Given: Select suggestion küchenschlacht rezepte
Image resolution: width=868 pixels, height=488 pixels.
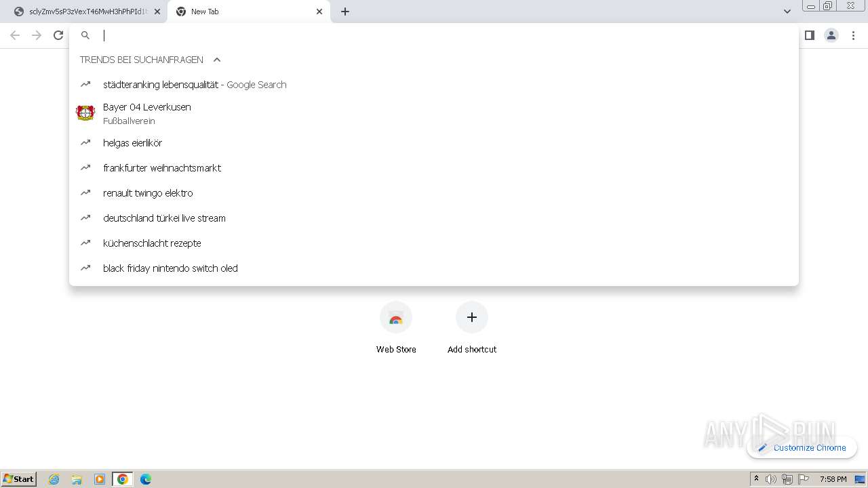Looking at the screenshot, I should coord(434,243).
